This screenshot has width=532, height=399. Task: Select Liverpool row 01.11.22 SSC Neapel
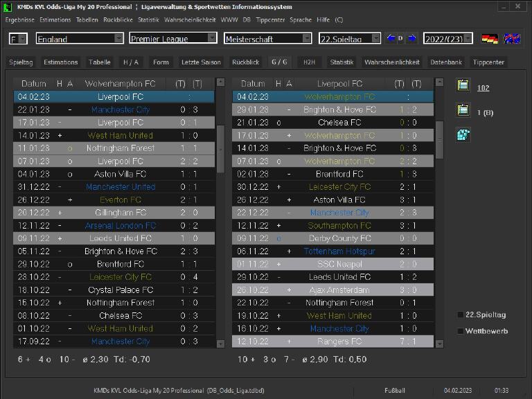coord(332,264)
